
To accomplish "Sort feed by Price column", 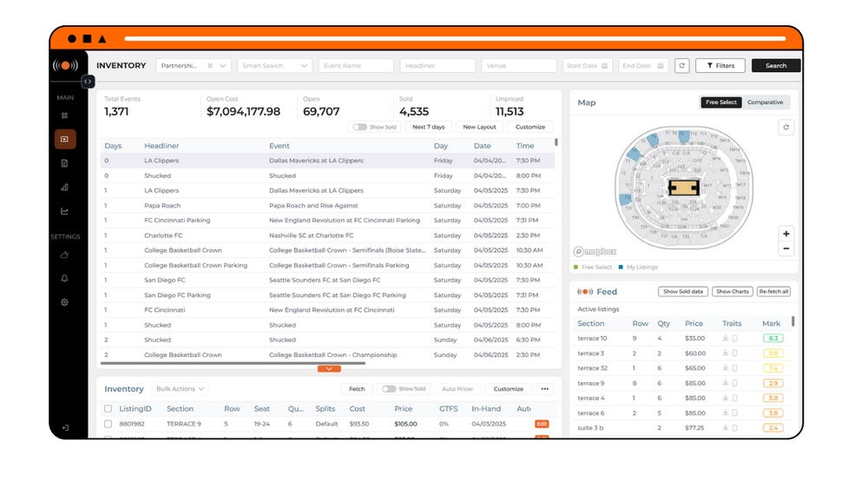I will pyautogui.click(x=694, y=323).
